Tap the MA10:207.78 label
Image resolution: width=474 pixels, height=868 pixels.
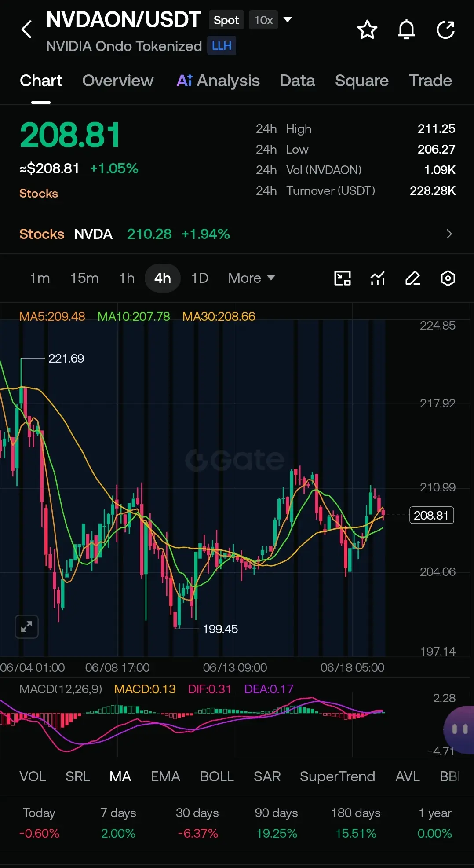click(134, 316)
